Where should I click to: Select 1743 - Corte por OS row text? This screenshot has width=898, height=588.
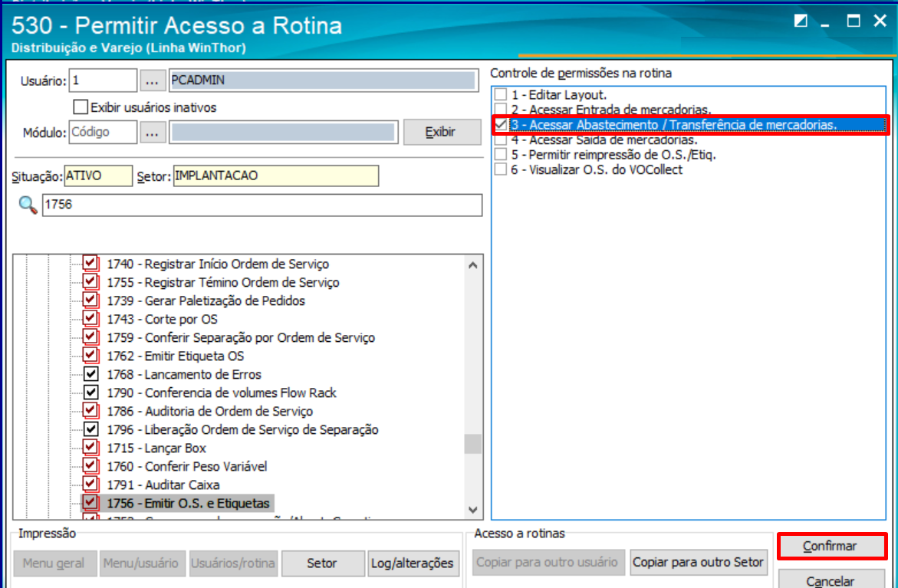[162, 319]
